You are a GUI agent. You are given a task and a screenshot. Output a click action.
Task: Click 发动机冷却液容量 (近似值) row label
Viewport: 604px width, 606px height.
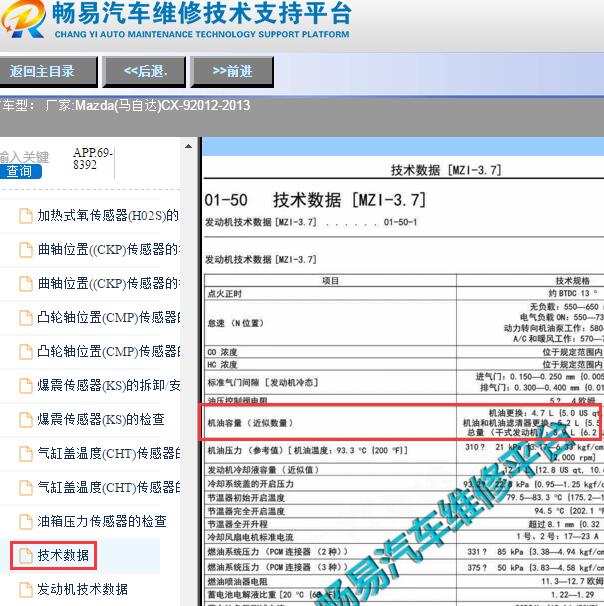pos(263,470)
